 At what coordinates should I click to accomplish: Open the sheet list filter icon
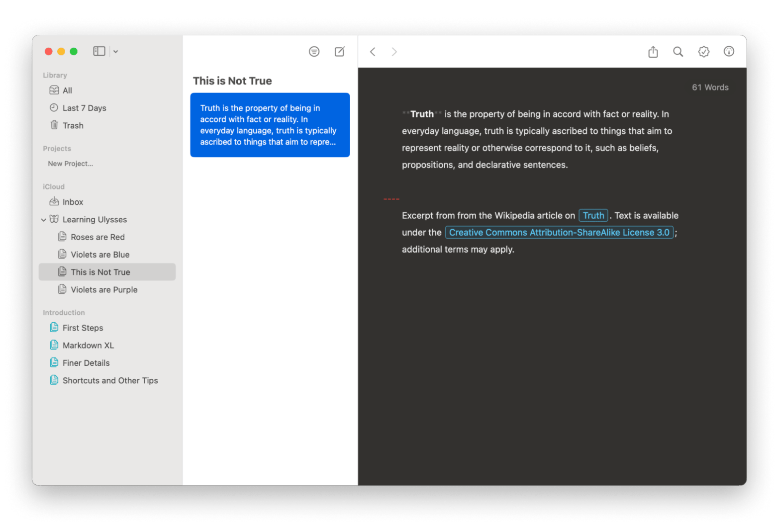[x=314, y=52]
